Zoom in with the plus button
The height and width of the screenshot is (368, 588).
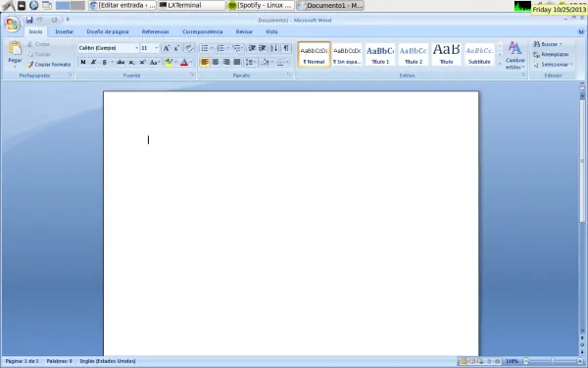[x=580, y=361]
